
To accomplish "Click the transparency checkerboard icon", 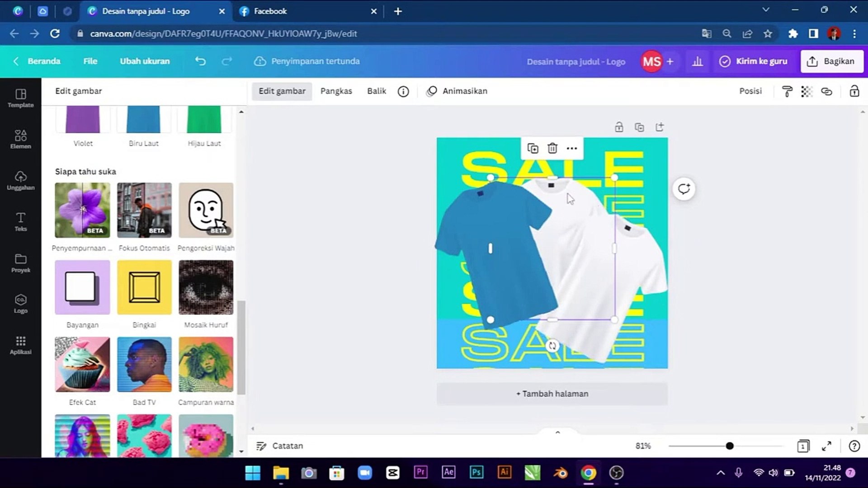I will (x=807, y=91).
